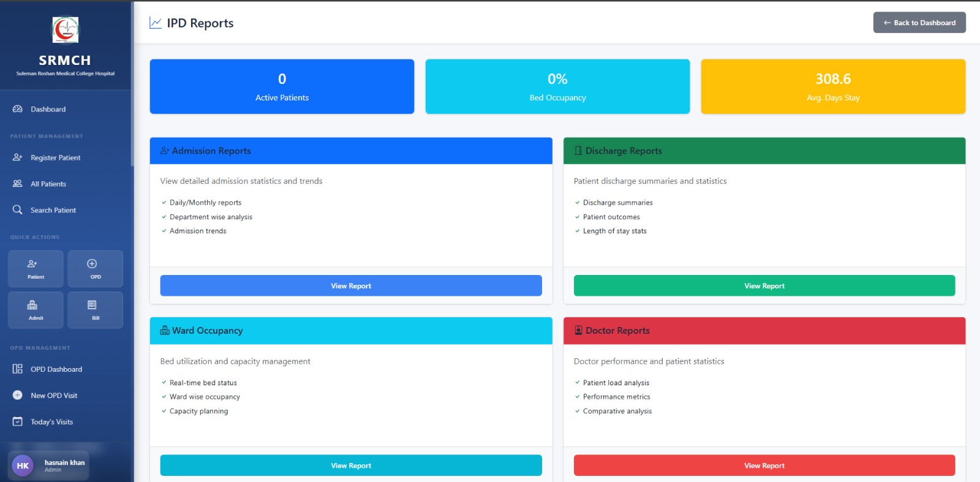Click the Active Patients stat card

(x=282, y=86)
